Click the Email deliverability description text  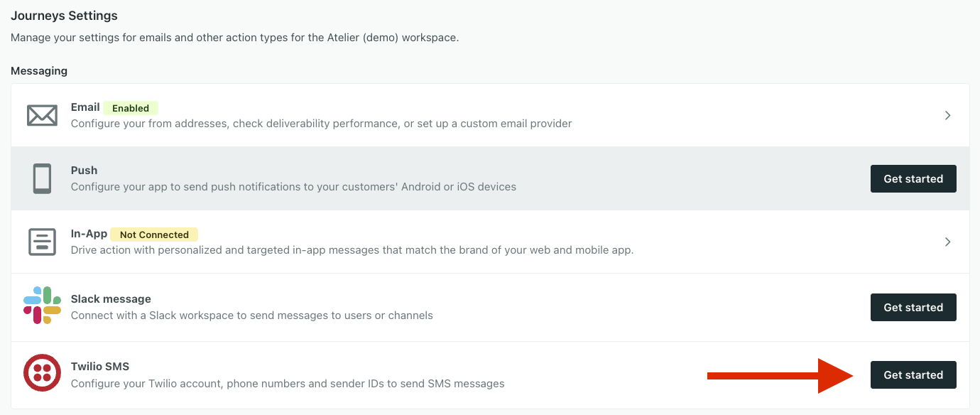[321, 124]
